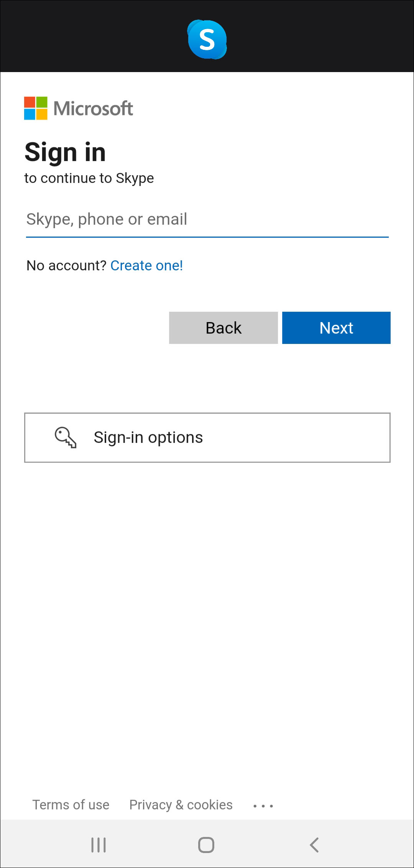
Task: Click the Microsoft four-square logo
Action: 36,108
